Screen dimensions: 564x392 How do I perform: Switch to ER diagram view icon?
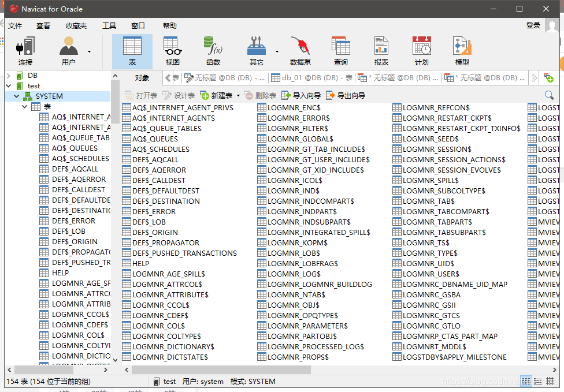(550, 381)
